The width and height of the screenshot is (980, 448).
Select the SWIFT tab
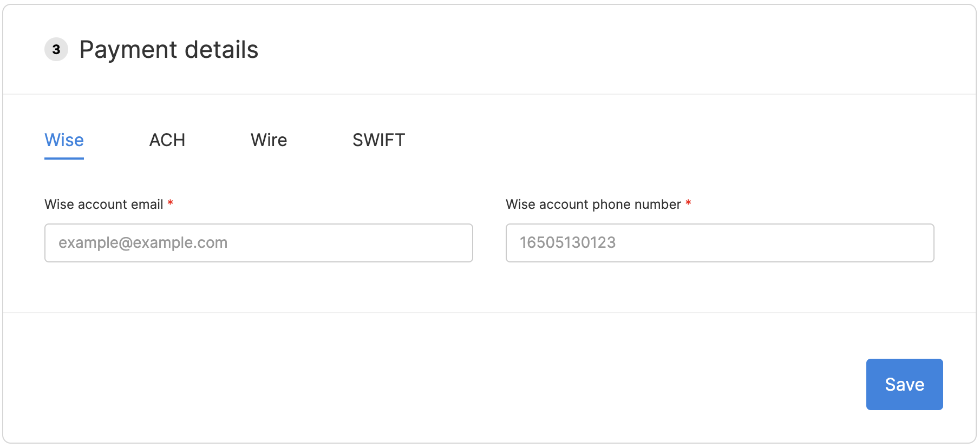point(378,140)
